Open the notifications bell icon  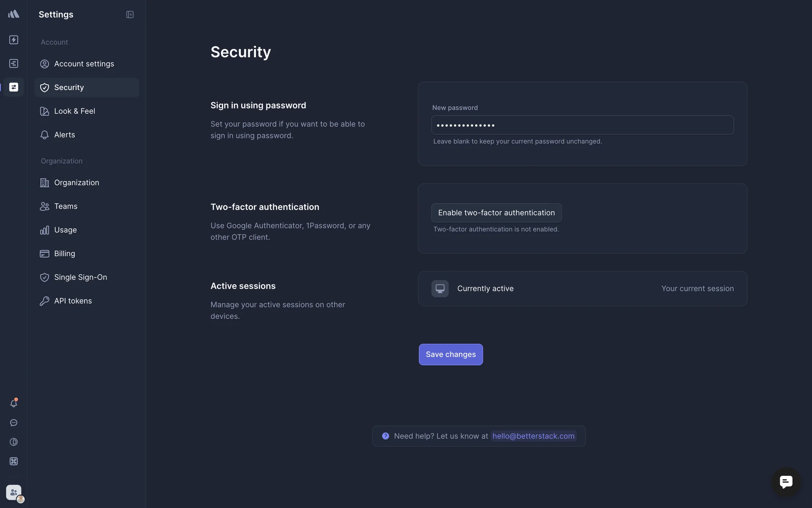pos(14,403)
